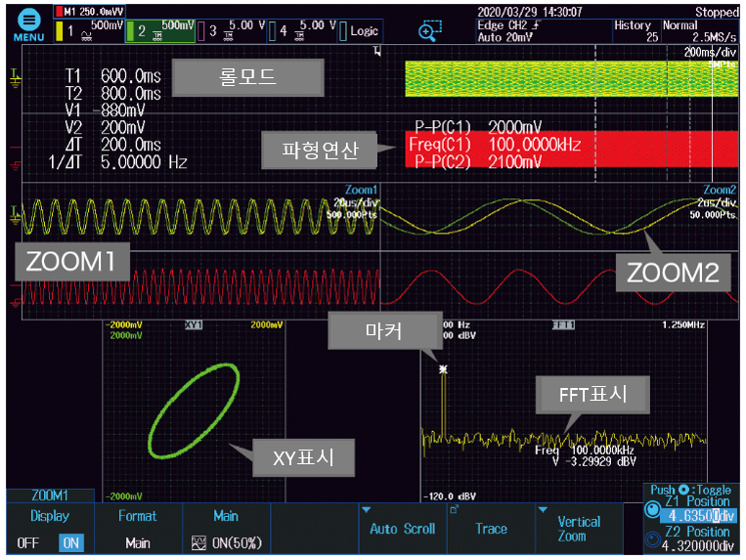Click the Zoom2 2us/div scale
This screenshot has width=746, height=560.
717,202
